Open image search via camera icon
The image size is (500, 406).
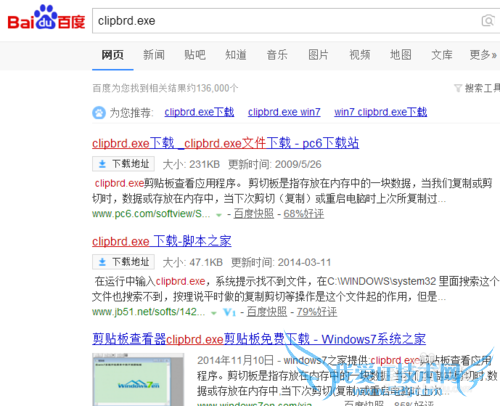[488, 21]
